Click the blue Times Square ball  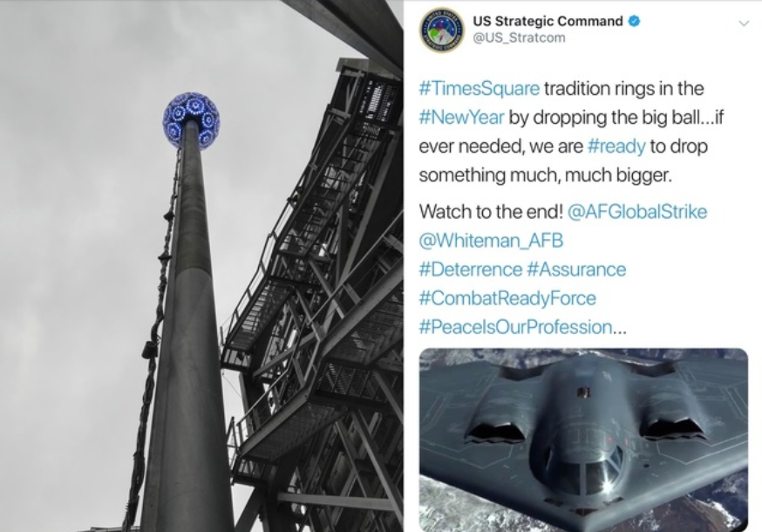[x=191, y=120]
